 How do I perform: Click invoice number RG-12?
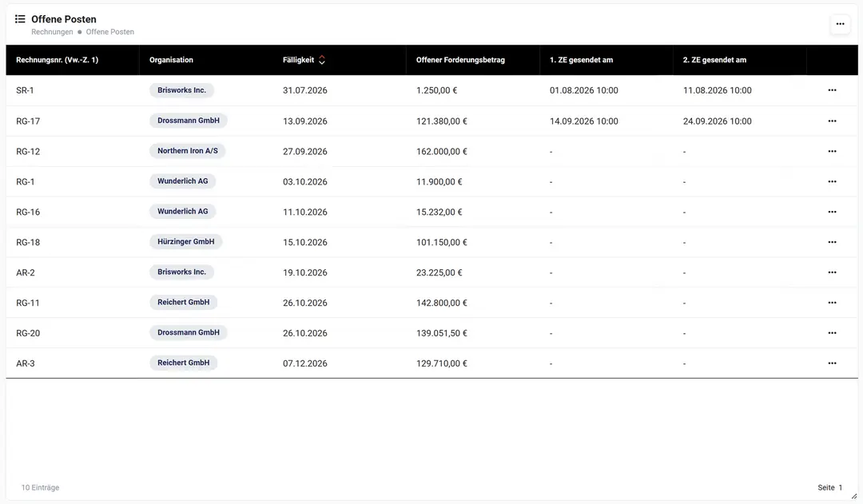tap(28, 151)
